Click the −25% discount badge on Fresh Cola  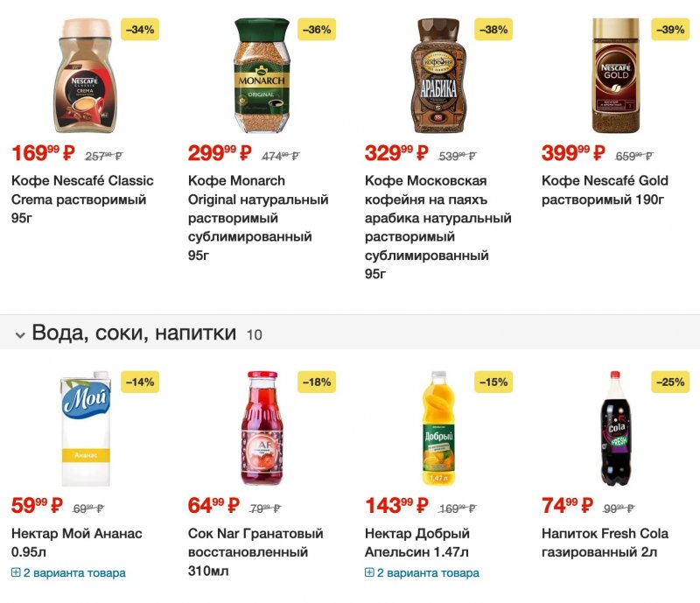pyautogui.click(x=669, y=382)
